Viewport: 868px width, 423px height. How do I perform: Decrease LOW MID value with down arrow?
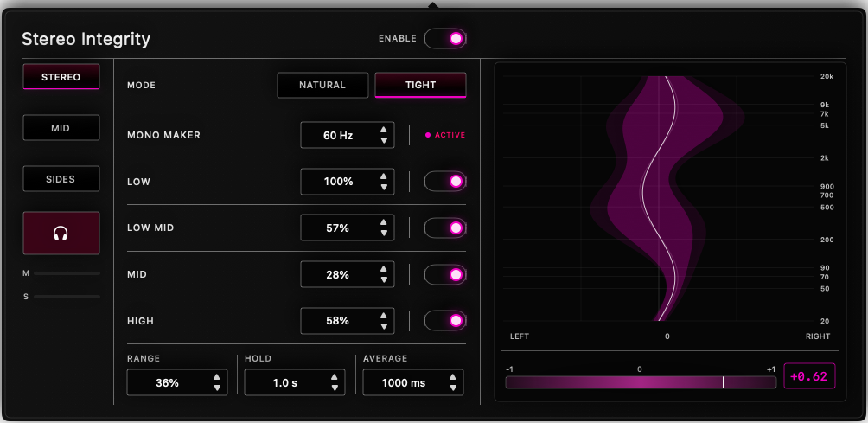384,233
